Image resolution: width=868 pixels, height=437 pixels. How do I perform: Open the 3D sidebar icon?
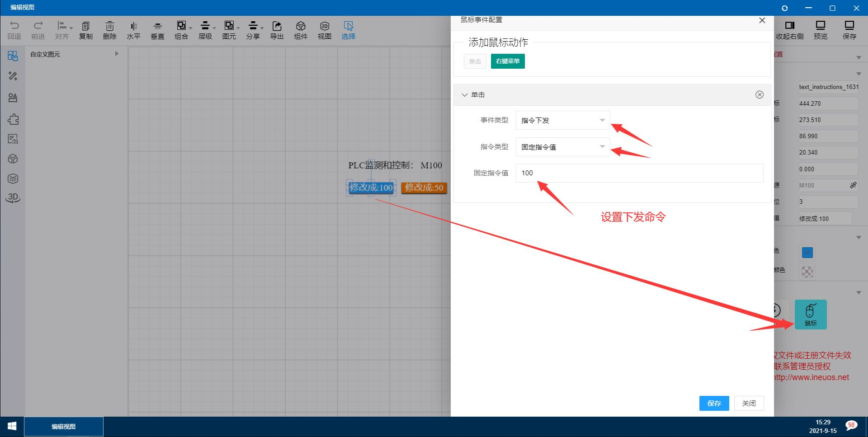13,198
